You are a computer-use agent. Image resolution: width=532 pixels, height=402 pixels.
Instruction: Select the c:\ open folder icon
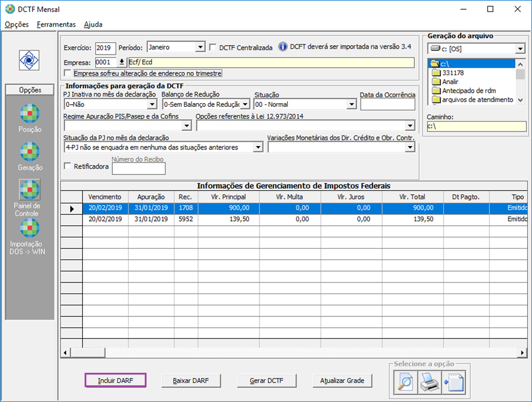[x=436, y=63]
